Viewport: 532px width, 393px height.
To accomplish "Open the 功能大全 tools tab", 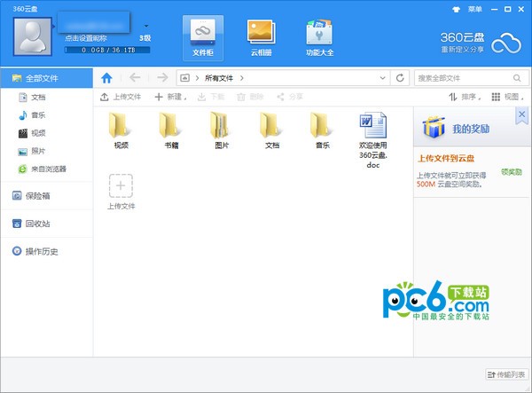I will [319, 38].
